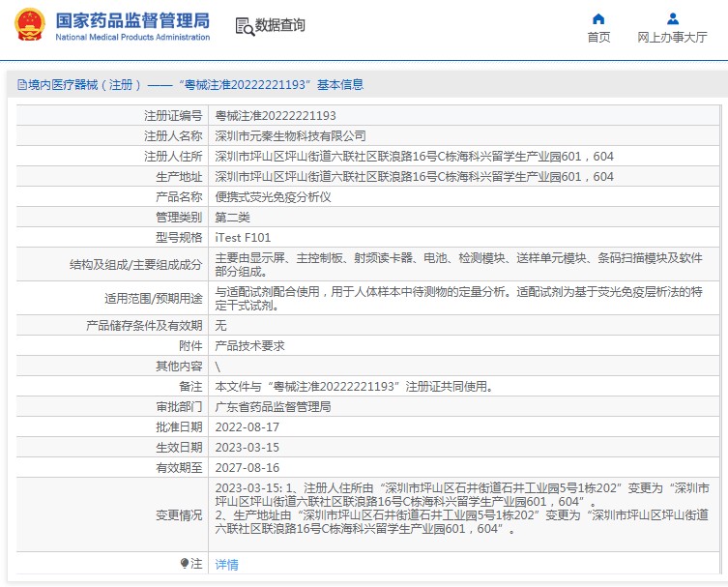Click the 产品储存条件及有效期 label

144,325
